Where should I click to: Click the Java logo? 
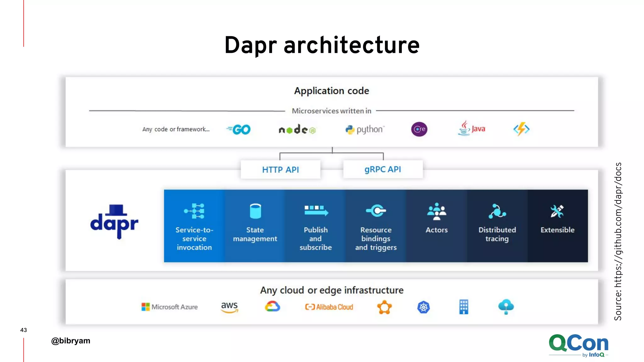471,129
